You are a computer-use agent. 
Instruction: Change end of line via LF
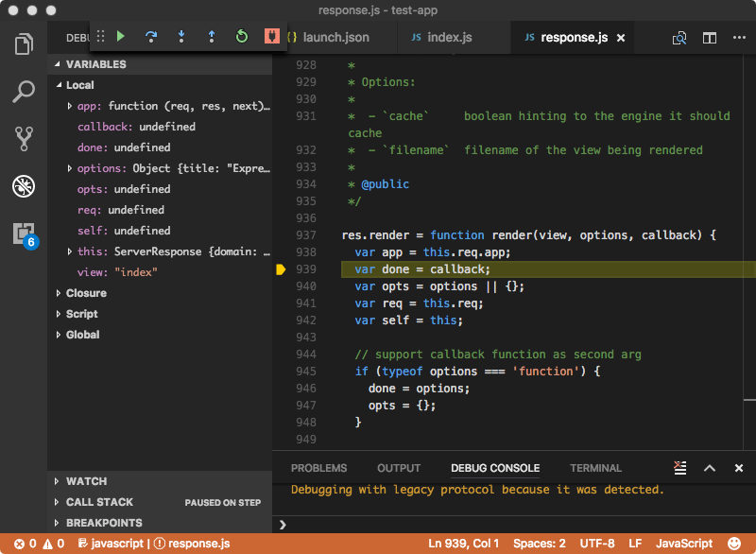tap(635, 544)
